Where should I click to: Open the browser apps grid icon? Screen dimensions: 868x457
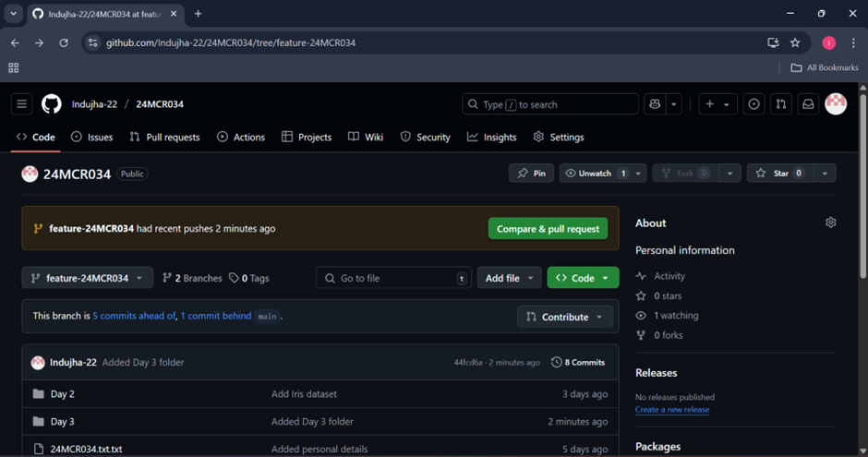13,67
